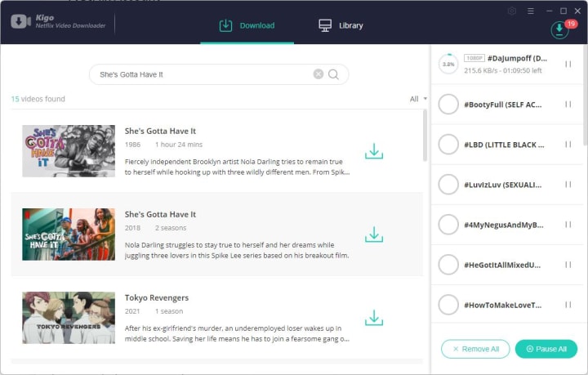This screenshot has height=375, width=588.
Task: Click Remove All button
Action: pyautogui.click(x=475, y=349)
